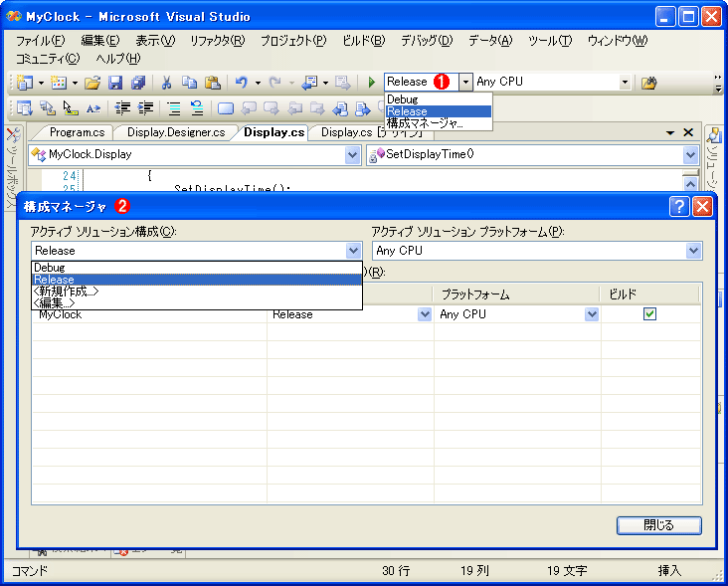This screenshot has width=728, height=586.
Task: Toggle bookmark with the blue rectangle icon
Action: pos(226,108)
